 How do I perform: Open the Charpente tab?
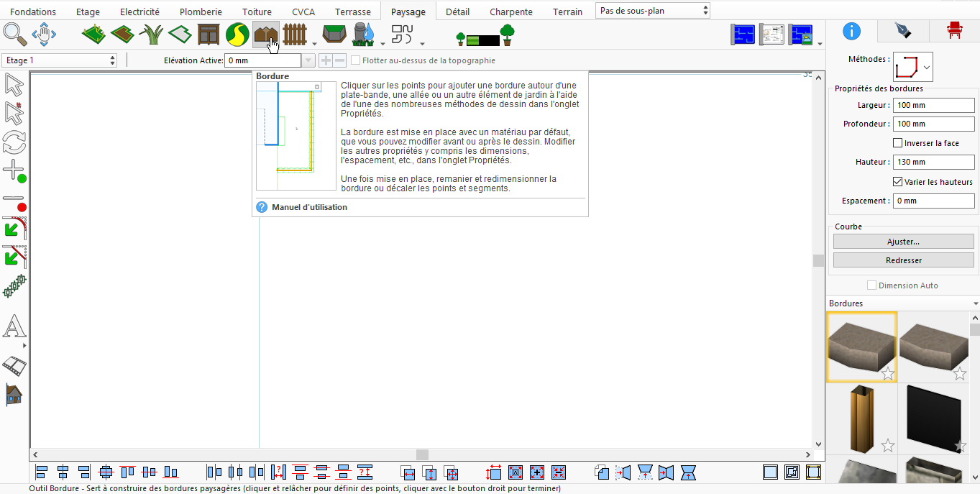click(x=511, y=12)
